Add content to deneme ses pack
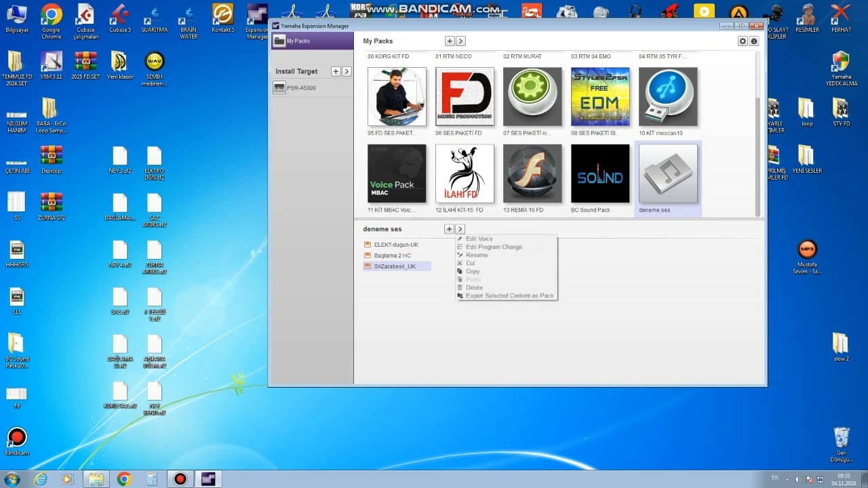This screenshot has width=868, height=488. [449, 229]
